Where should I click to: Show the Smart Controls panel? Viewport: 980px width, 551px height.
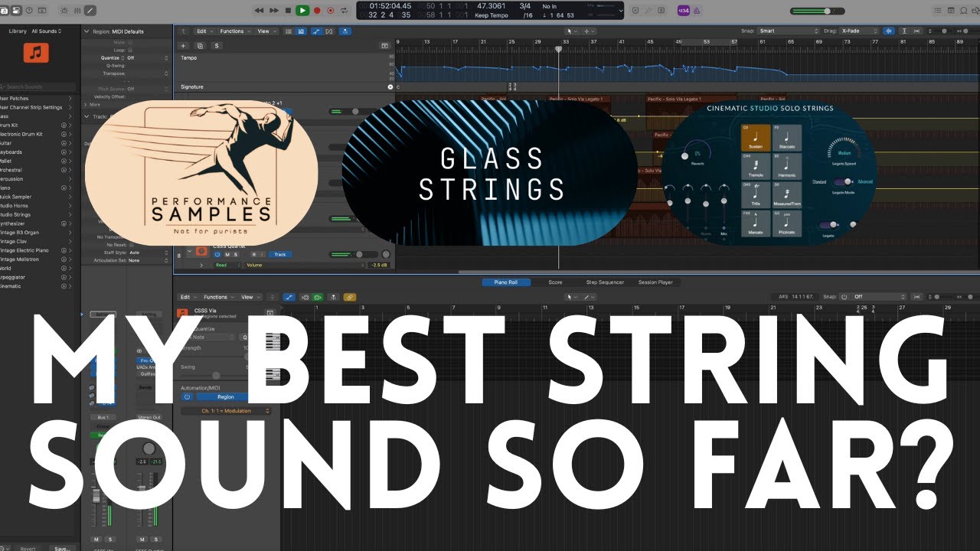tap(63, 11)
